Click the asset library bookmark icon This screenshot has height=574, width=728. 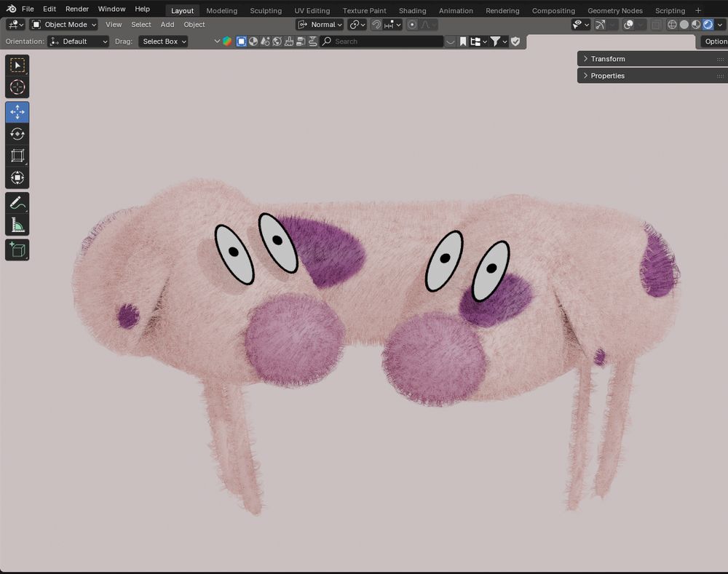[x=463, y=41]
